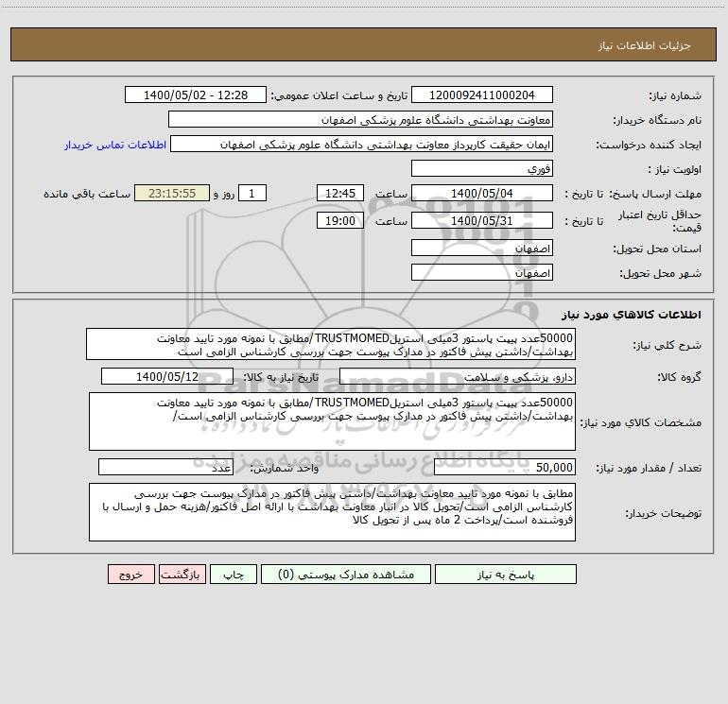Image resolution: width=728 pixels, height=704 pixels.
Task: Click goods need date field 1400/05/12
Action: (167, 376)
